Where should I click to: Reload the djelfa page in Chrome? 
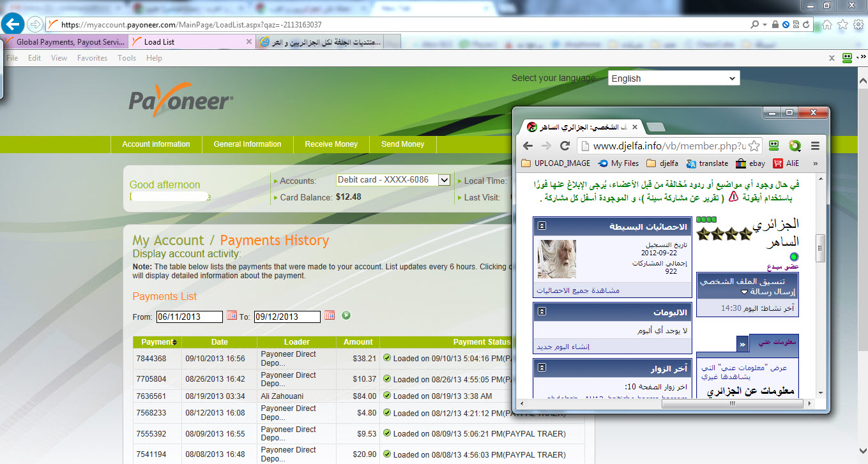click(565, 146)
